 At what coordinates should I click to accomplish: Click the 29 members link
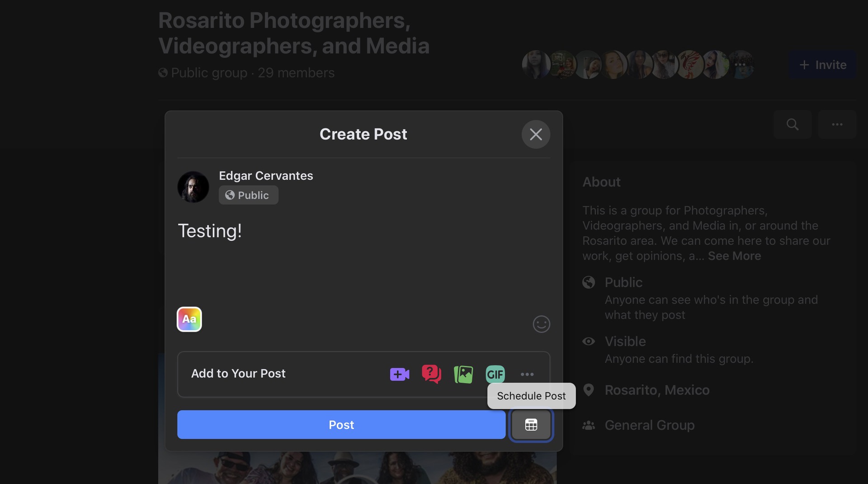[296, 73]
